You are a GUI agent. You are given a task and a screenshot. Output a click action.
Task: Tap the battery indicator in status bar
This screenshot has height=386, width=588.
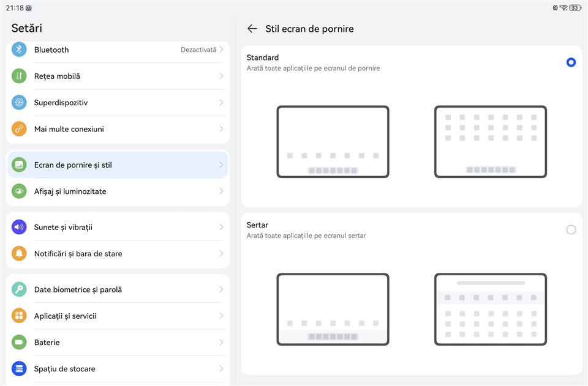pos(575,8)
